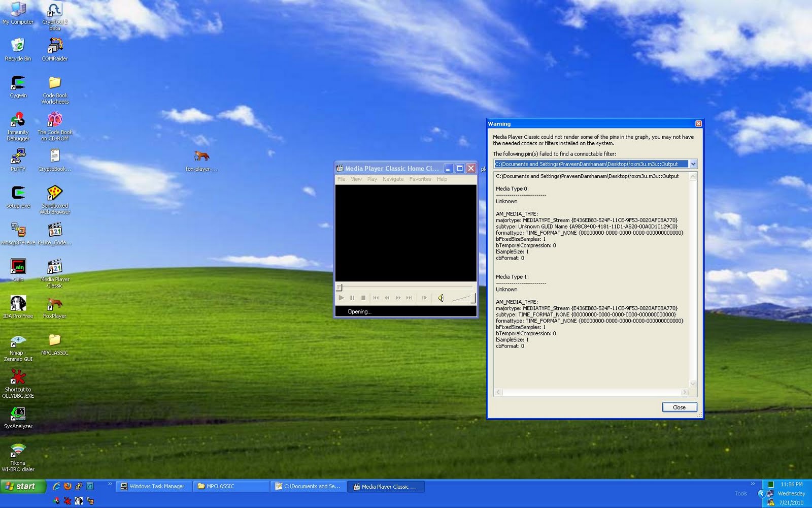Select the Sandboxed Web Browser icon

55,200
